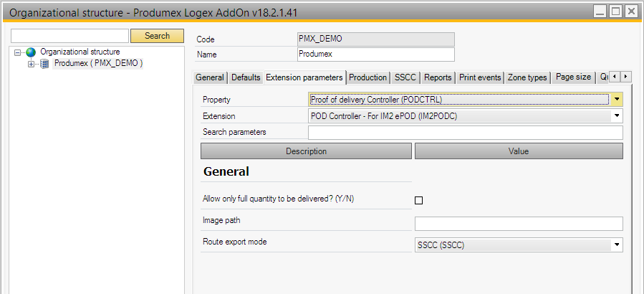This screenshot has height=294, width=644.
Task: Click the Value column header
Action: pos(518,151)
